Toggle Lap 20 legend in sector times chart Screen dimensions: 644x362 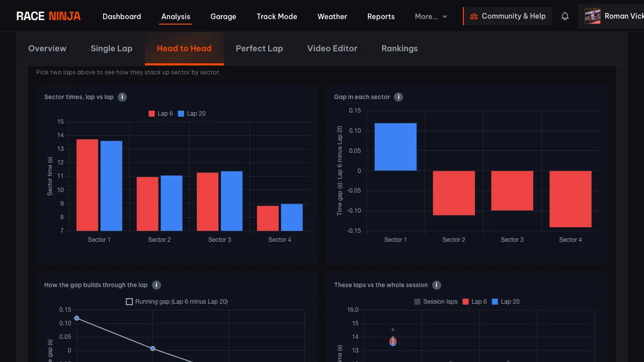point(192,114)
